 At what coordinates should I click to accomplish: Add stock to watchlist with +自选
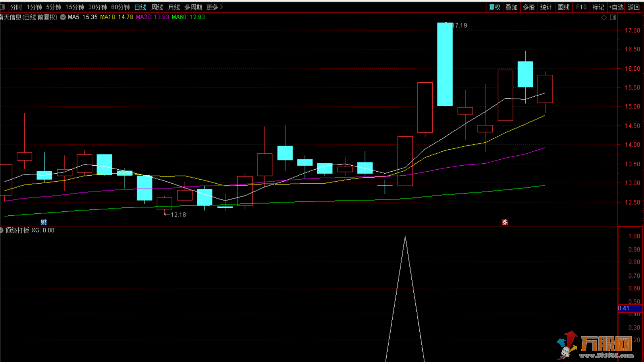pyautogui.click(x=616, y=7)
